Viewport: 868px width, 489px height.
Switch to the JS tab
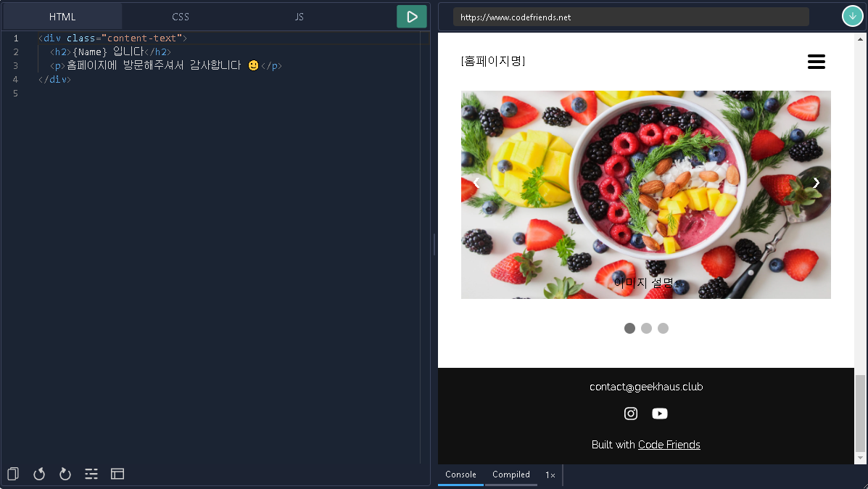[299, 17]
